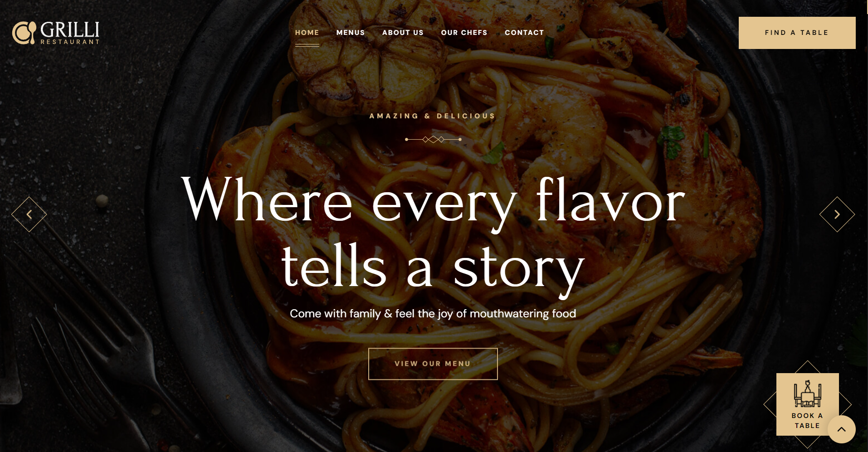The height and width of the screenshot is (452, 868).
Task: Click the View Our Menu button
Action: [433, 364]
